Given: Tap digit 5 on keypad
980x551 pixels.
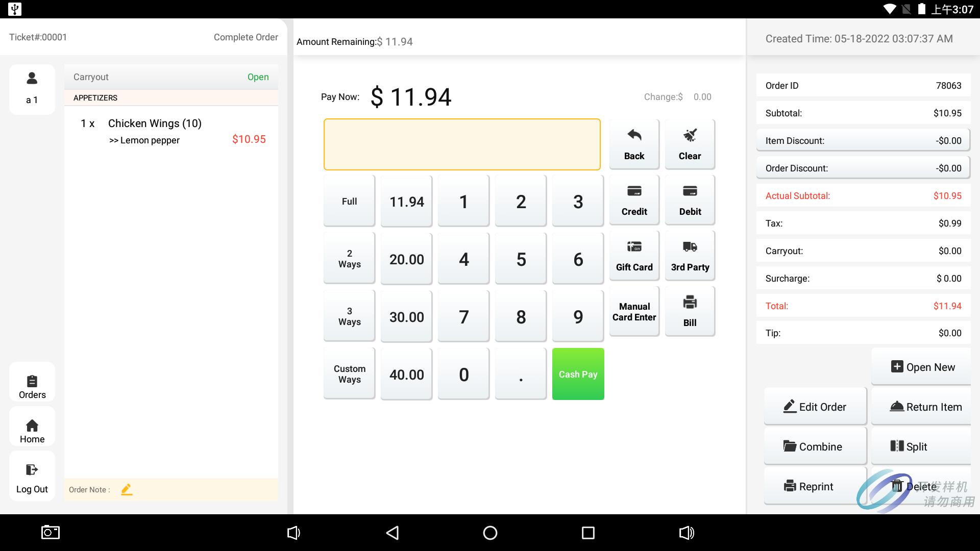Looking at the screenshot, I should tap(521, 259).
